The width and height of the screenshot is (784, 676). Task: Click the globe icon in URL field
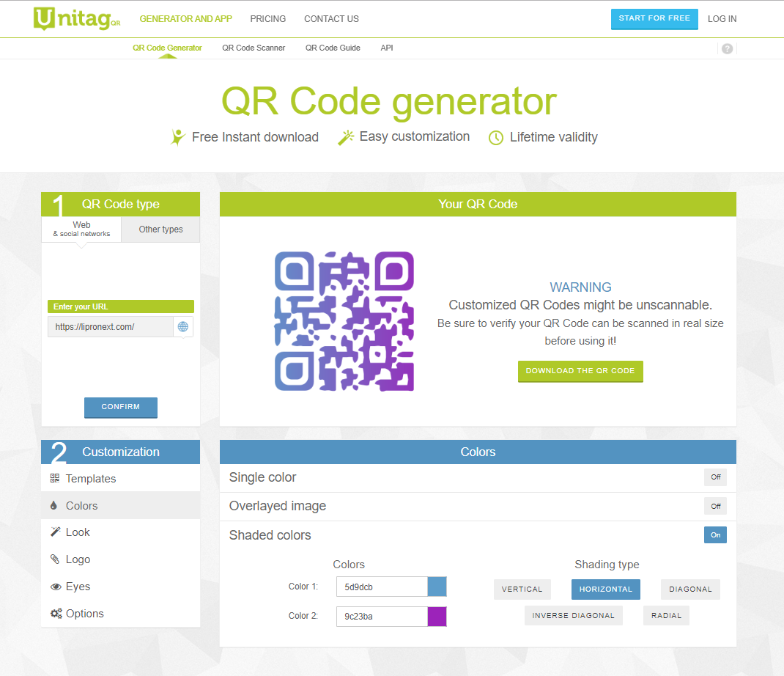[x=183, y=327]
